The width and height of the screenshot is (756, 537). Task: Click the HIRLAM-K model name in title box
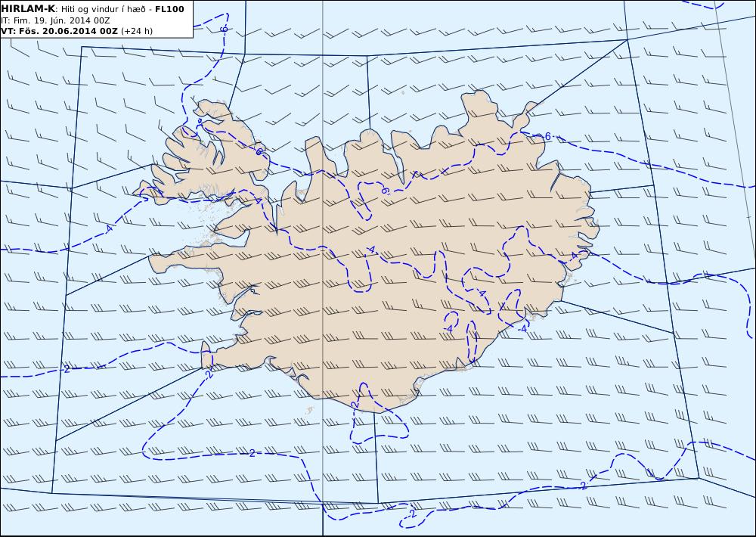[28, 9]
